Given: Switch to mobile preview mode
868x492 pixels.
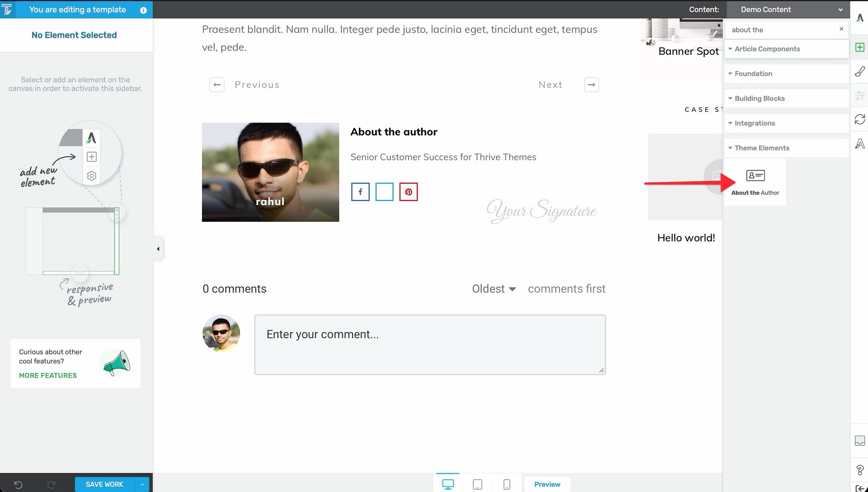Looking at the screenshot, I should pos(506,484).
